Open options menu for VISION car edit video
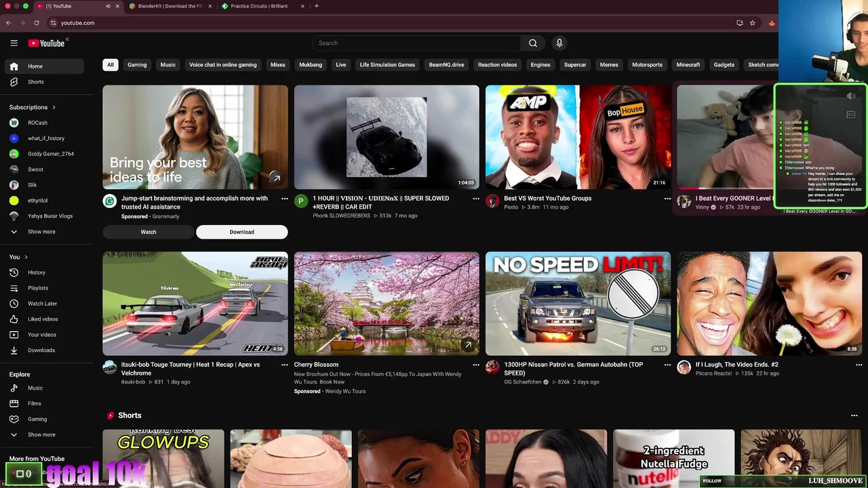This screenshot has width=868, height=488. coord(476,199)
